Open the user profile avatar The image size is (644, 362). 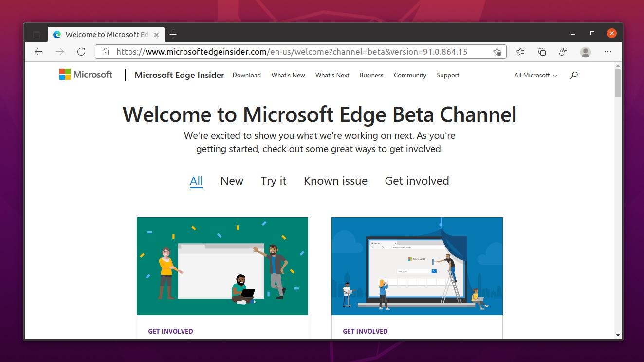pyautogui.click(x=586, y=52)
